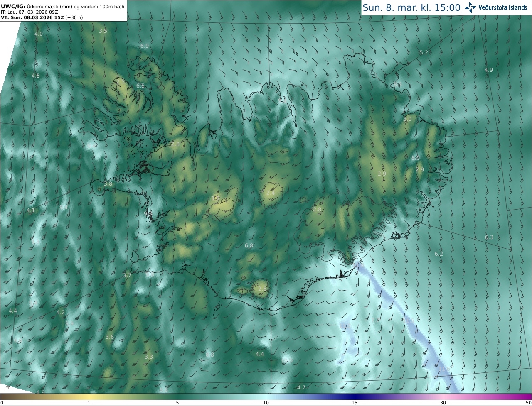Click the 6.3 value label on the map
Viewport: 532px width, 406px height.
[489, 237]
